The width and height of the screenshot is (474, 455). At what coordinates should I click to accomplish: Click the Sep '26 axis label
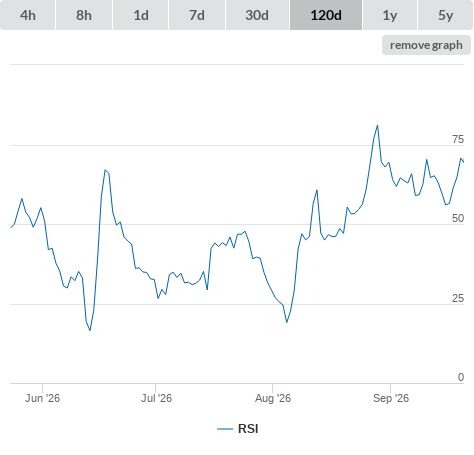(x=391, y=398)
